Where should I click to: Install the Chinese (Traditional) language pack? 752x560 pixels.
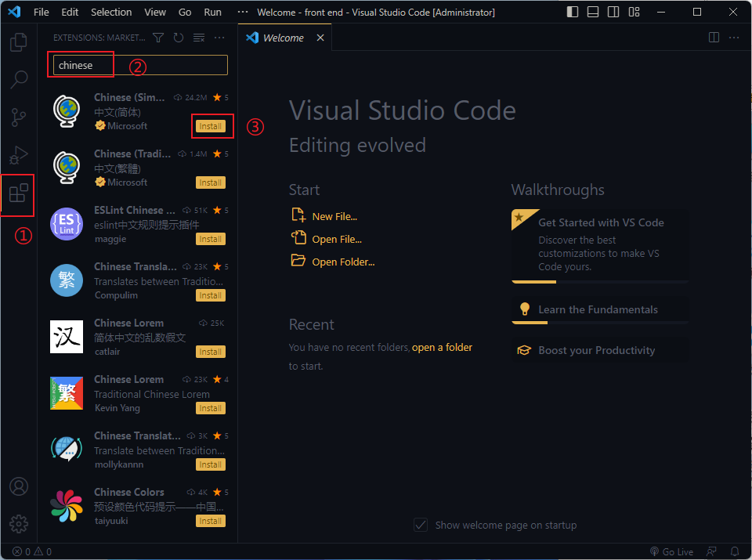211,182
